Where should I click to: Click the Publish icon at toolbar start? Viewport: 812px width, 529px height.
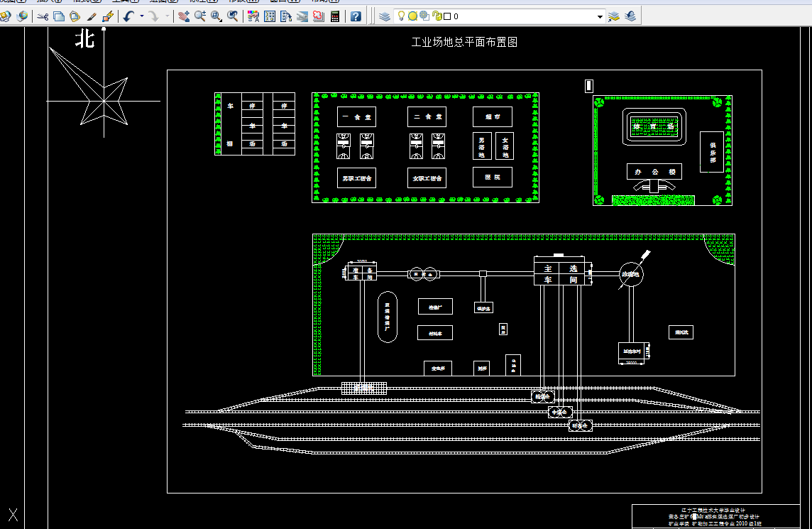point(5,16)
